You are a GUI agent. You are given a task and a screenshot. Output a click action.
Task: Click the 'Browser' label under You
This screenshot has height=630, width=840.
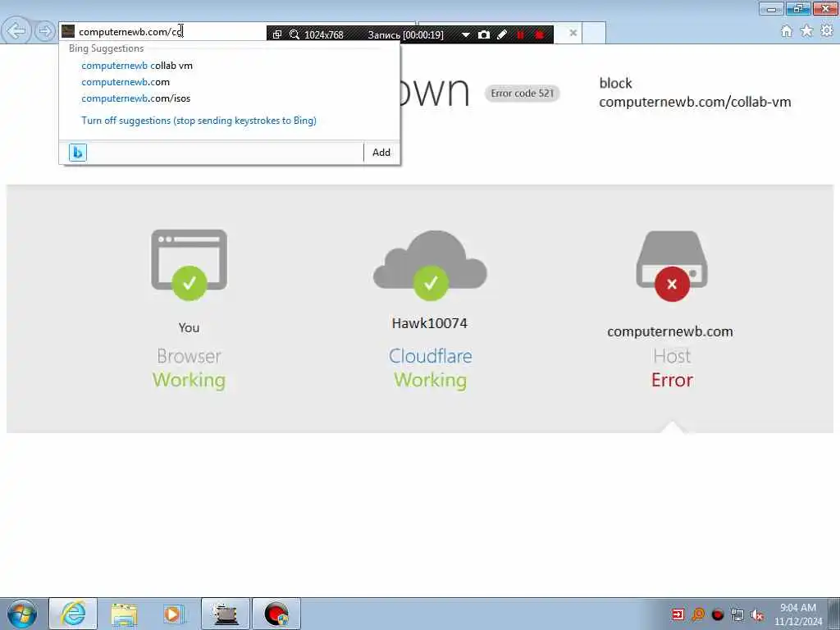coord(189,356)
